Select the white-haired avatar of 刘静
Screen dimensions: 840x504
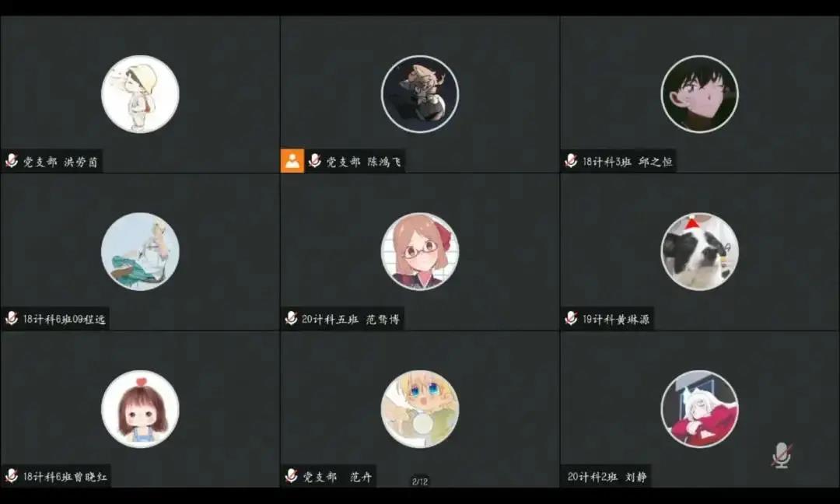pos(700,408)
